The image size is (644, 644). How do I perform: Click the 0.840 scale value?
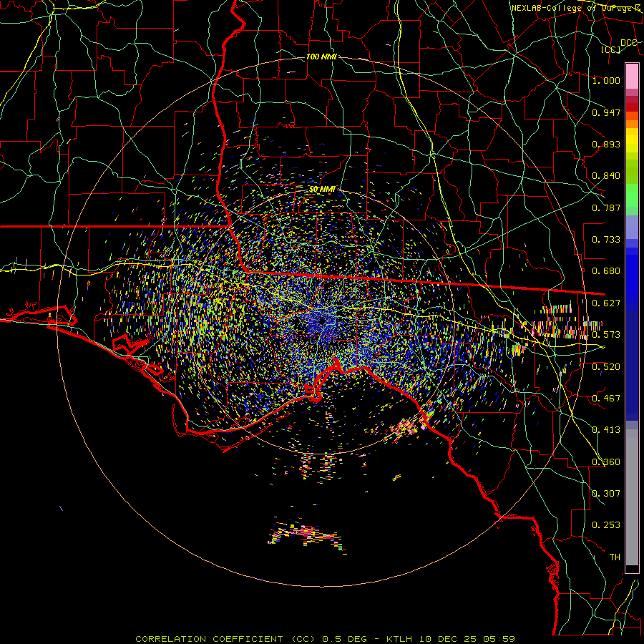pyautogui.click(x=606, y=176)
